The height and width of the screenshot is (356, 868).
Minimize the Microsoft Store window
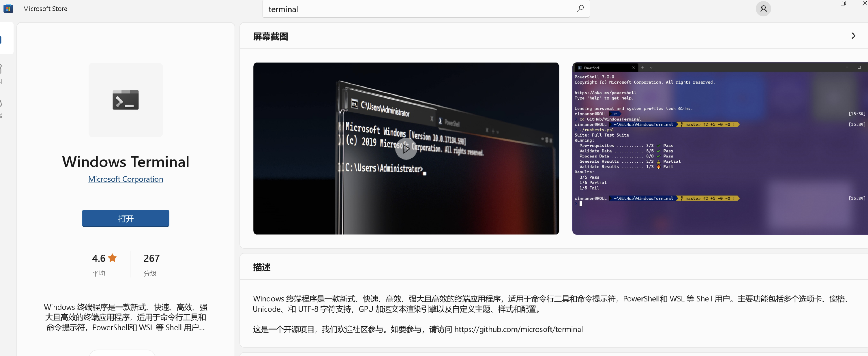click(821, 3)
